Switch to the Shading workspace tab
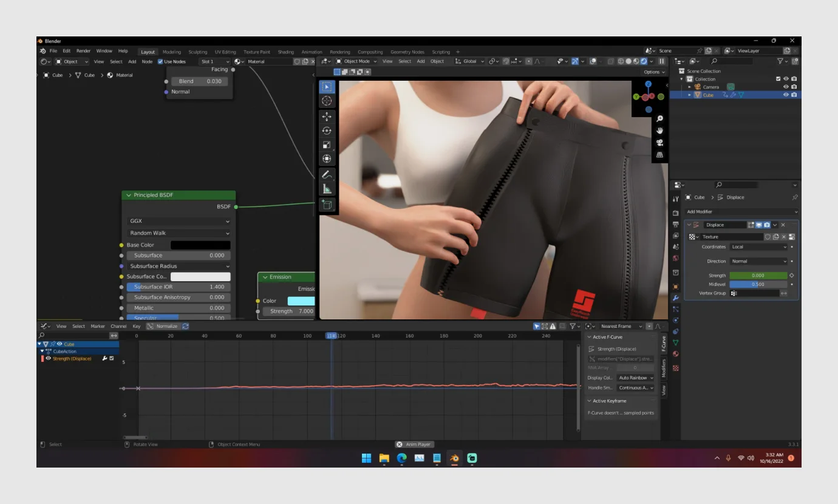 tap(285, 52)
